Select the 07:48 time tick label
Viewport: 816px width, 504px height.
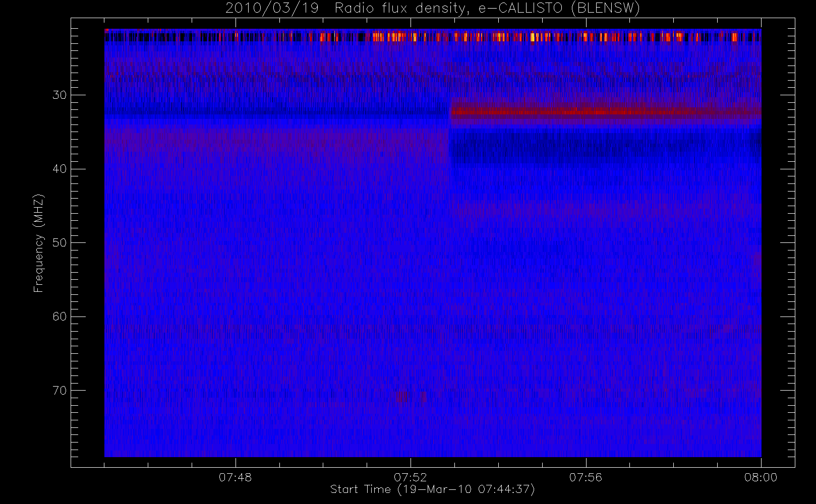click(x=235, y=477)
